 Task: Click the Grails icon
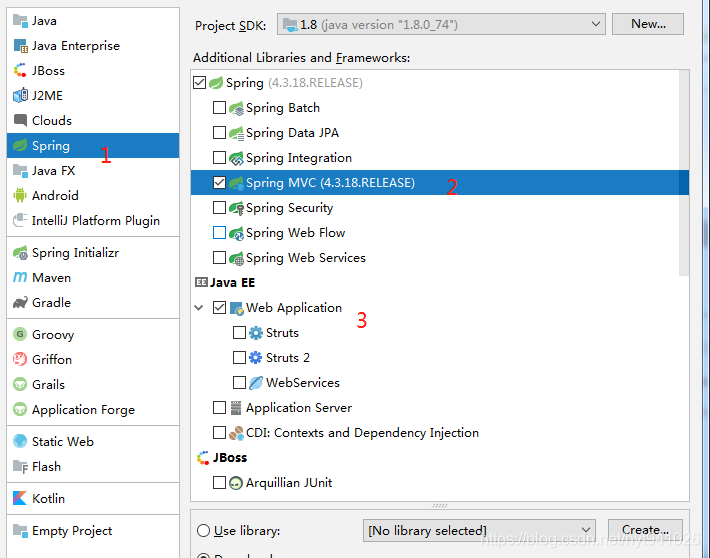pyautogui.click(x=20, y=385)
